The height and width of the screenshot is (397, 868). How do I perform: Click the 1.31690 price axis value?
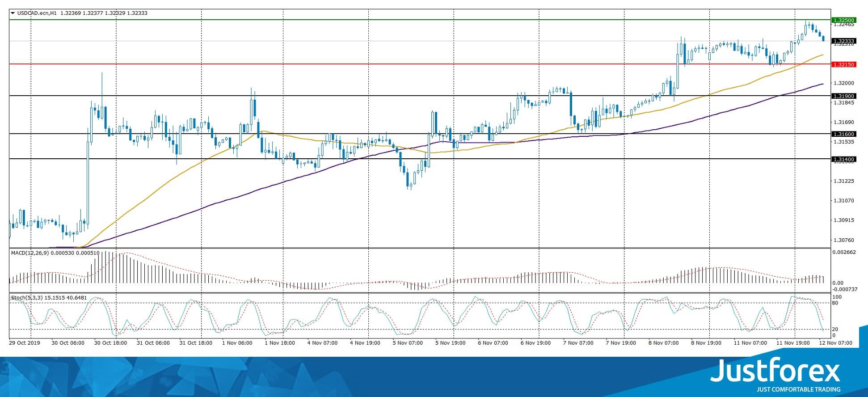[x=844, y=122]
